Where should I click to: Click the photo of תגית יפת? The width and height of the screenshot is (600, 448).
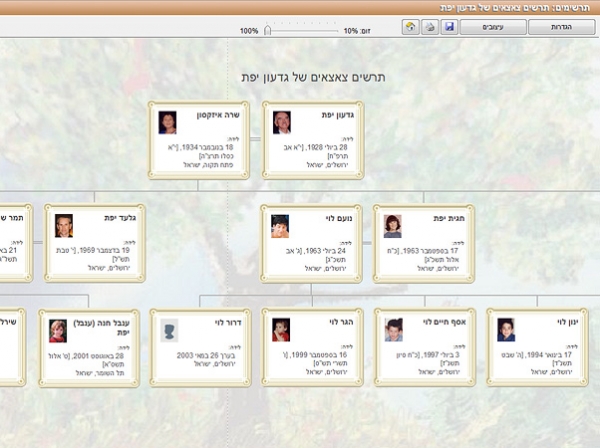[x=393, y=226]
